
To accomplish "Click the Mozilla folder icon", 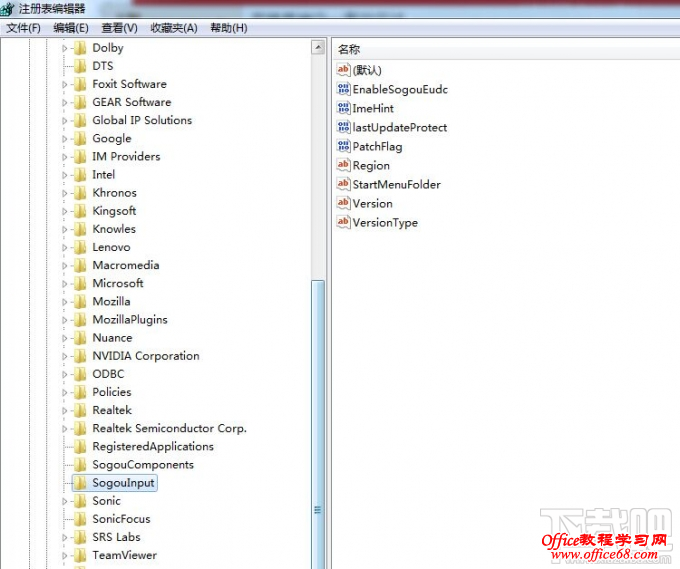I will click(80, 301).
